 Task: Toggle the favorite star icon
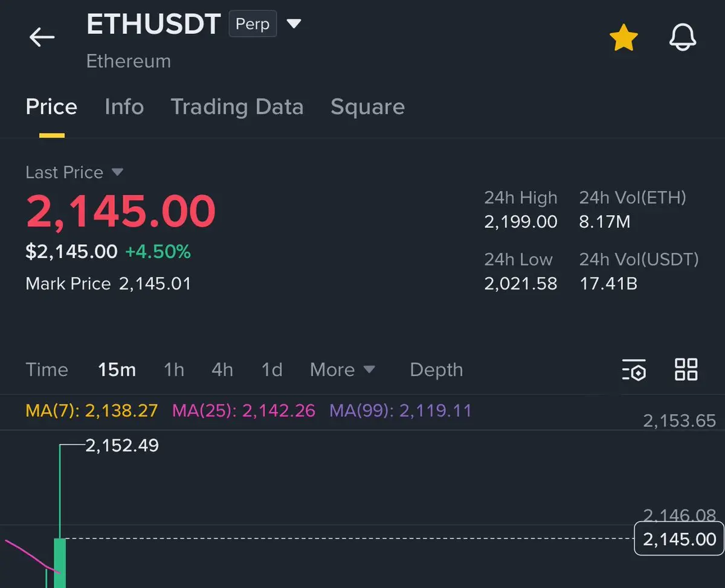(x=623, y=38)
